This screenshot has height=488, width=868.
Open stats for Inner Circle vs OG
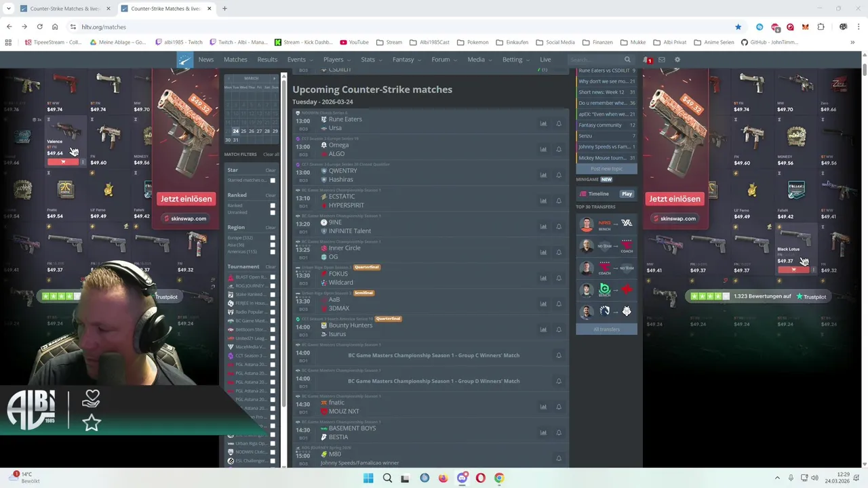[x=543, y=252]
